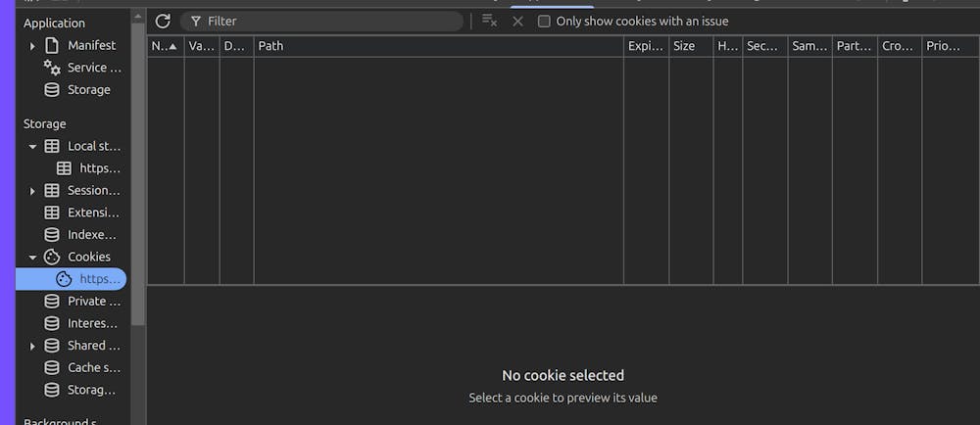Collapse the Cookies tree node
980x425 pixels.
pyautogui.click(x=32, y=258)
